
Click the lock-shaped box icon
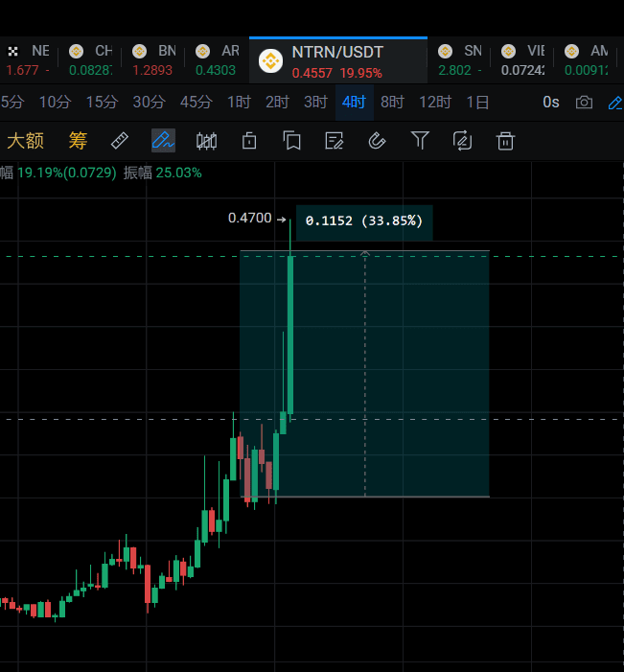point(249,141)
